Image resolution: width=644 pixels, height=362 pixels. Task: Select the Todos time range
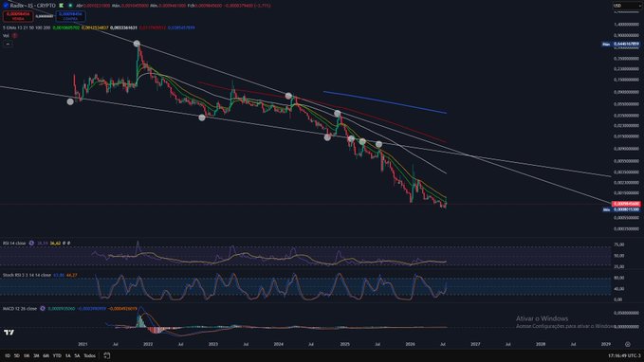pyautogui.click(x=89, y=355)
